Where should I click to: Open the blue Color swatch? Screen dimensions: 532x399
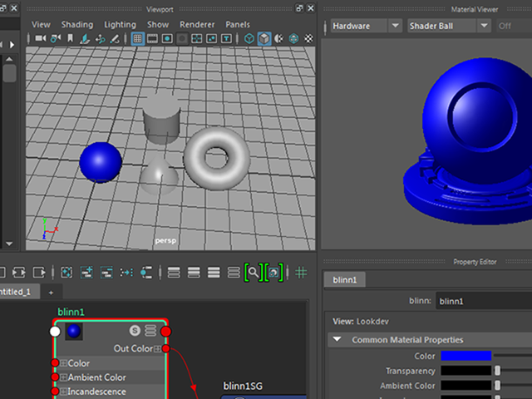click(465, 356)
